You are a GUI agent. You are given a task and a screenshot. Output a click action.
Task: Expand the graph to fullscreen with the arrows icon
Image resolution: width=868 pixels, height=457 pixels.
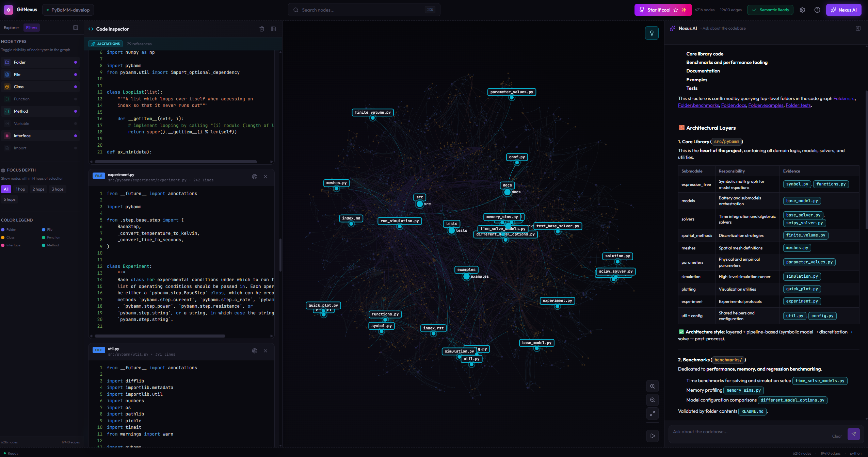[x=652, y=414]
